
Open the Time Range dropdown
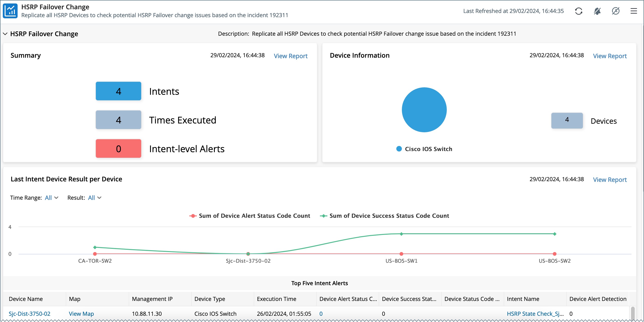coord(51,198)
